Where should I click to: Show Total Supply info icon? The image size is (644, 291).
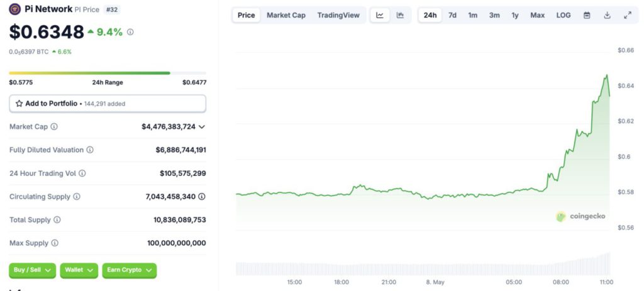point(57,220)
